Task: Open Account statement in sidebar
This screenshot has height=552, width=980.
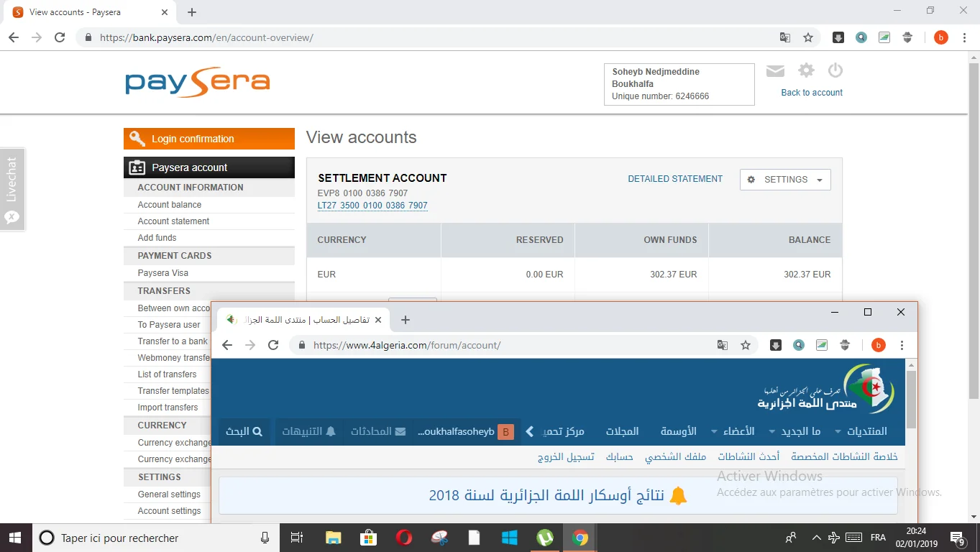Action: pos(173,221)
